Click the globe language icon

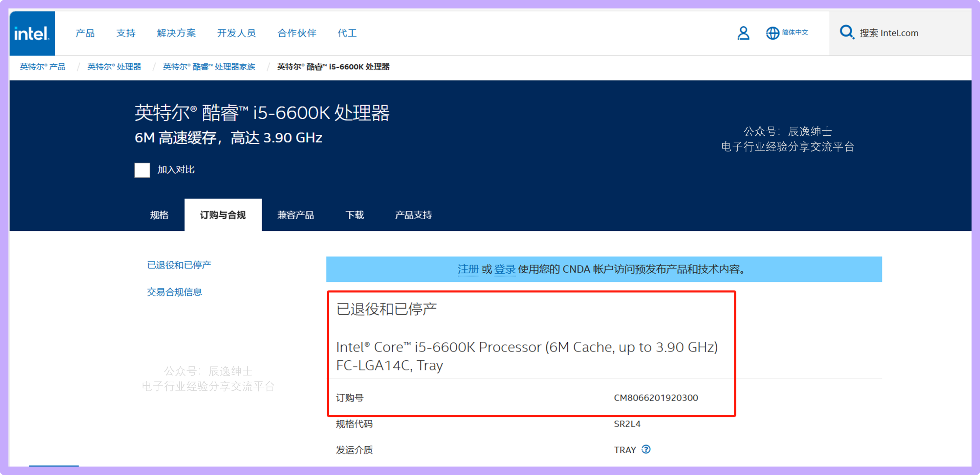[772, 33]
